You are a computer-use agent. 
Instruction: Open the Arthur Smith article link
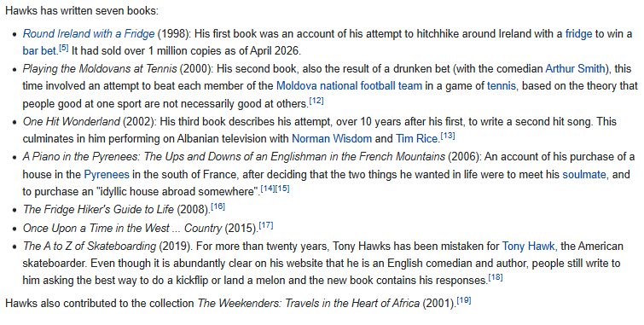pos(576,68)
